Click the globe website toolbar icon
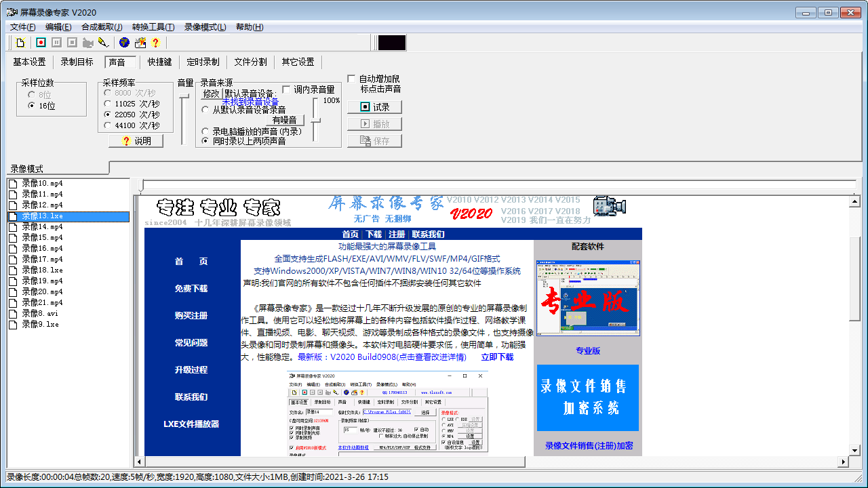 click(125, 42)
